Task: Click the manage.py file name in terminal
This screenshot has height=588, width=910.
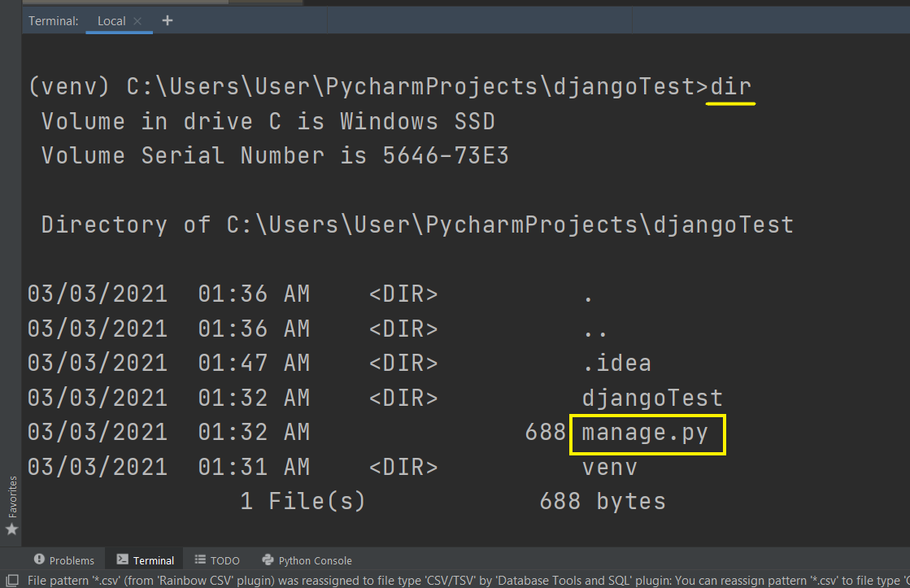Action: point(645,433)
